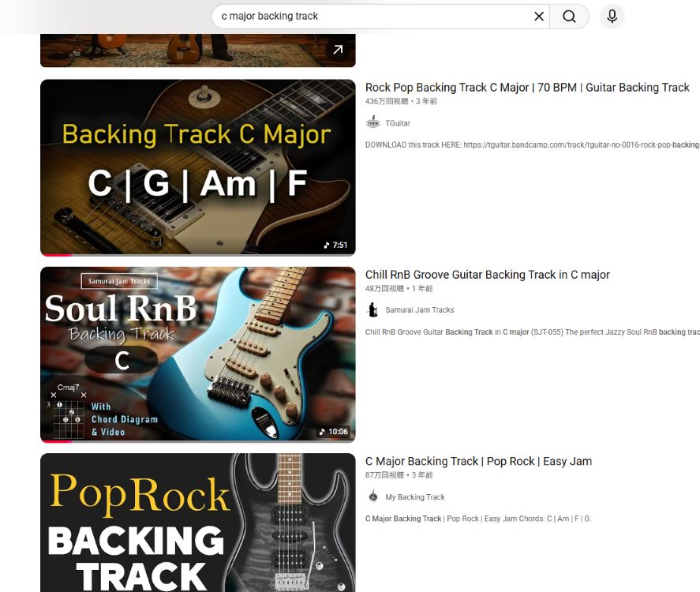Open the 'Pop Rock Backing Track' thumbnail
This screenshot has width=700, height=592.
[x=198, y=523]
